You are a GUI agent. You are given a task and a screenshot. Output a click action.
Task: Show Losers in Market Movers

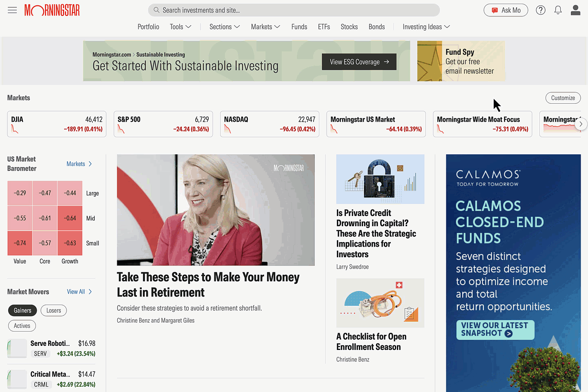tap(53, 310)
